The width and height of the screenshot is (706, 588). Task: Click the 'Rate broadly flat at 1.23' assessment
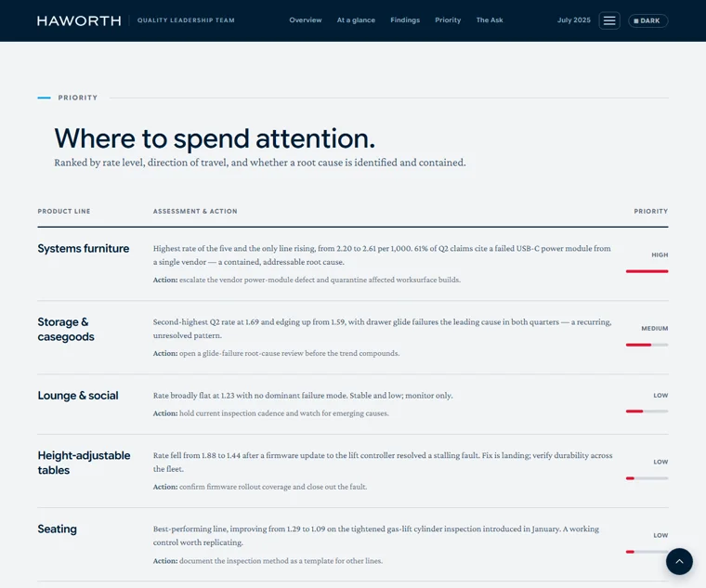coord(303,396)
